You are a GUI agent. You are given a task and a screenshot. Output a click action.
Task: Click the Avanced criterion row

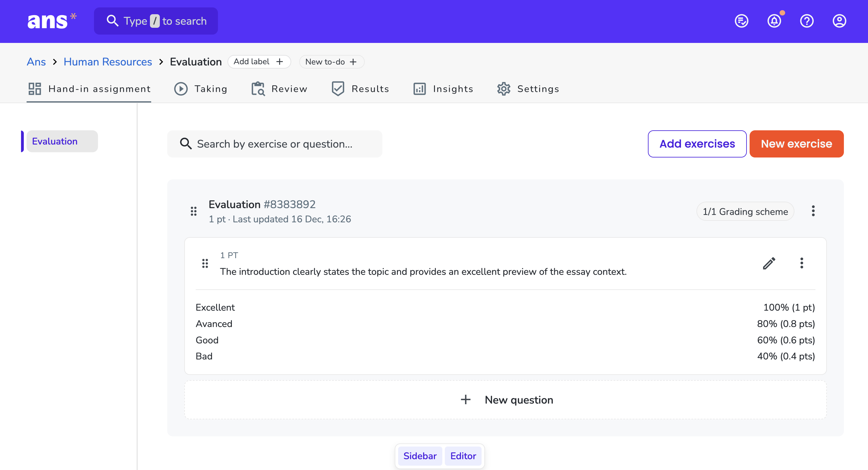tap(505, 324)
